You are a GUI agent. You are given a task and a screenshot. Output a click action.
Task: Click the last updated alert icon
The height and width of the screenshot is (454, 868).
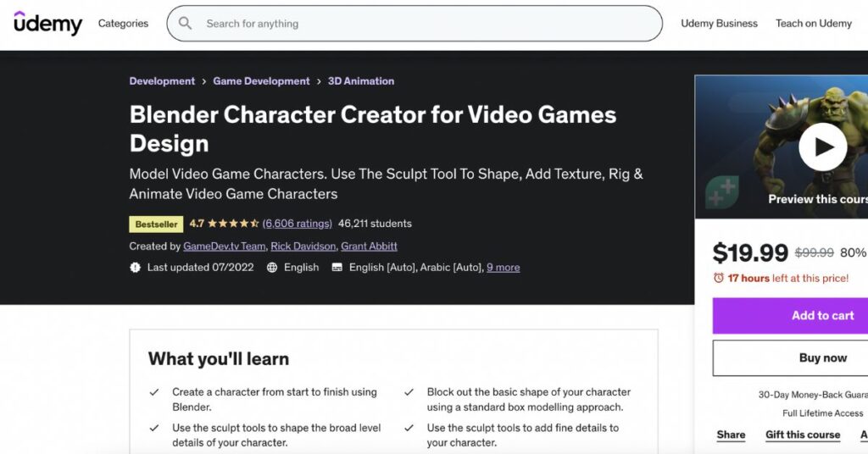tap(135, 268)
